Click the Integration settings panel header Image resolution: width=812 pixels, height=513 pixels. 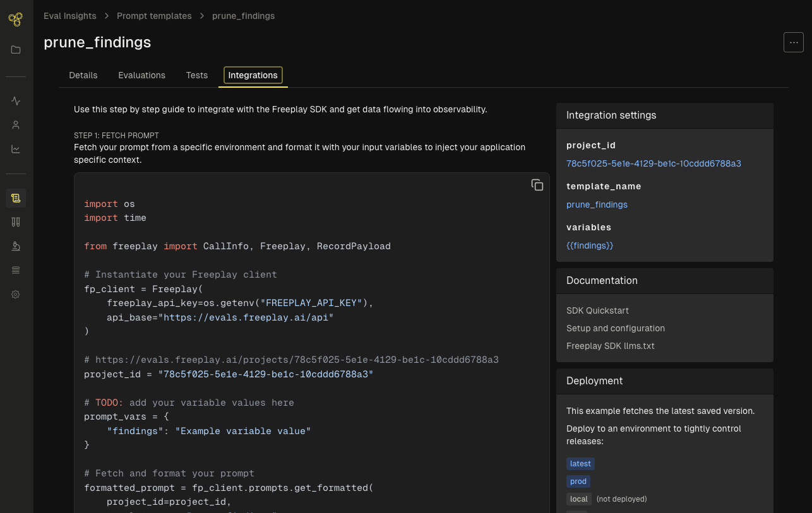click(x=665, y=115)
